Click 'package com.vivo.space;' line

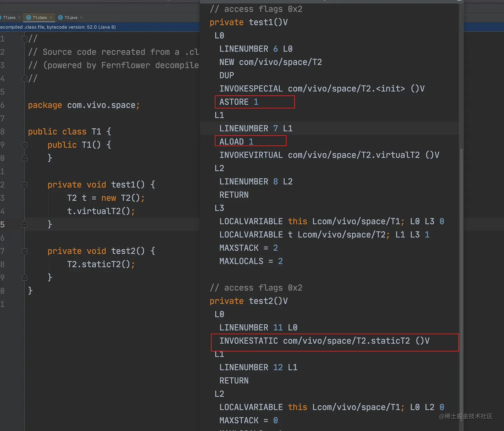tap(84, 105)
